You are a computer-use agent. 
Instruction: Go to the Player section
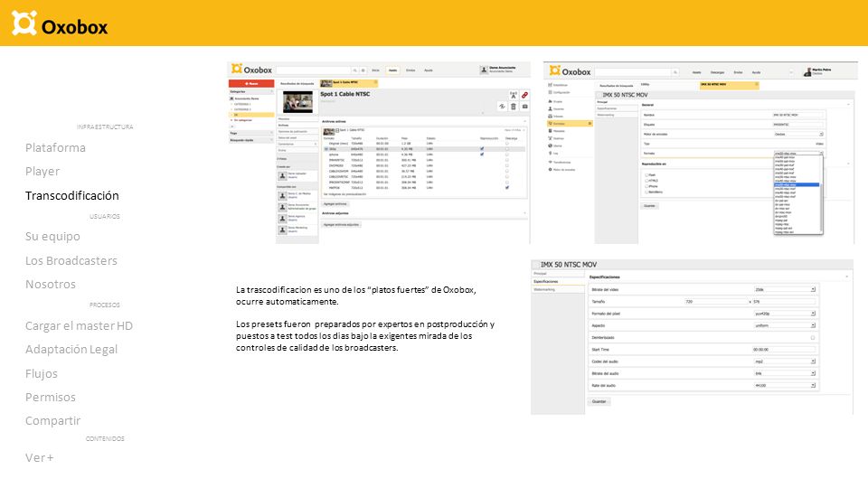(x=42, y=172)
